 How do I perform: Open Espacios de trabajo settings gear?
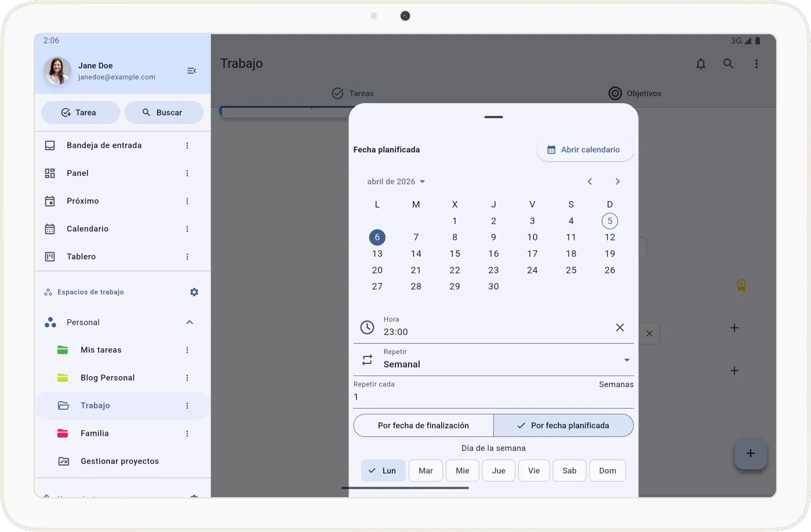(194, 292)
